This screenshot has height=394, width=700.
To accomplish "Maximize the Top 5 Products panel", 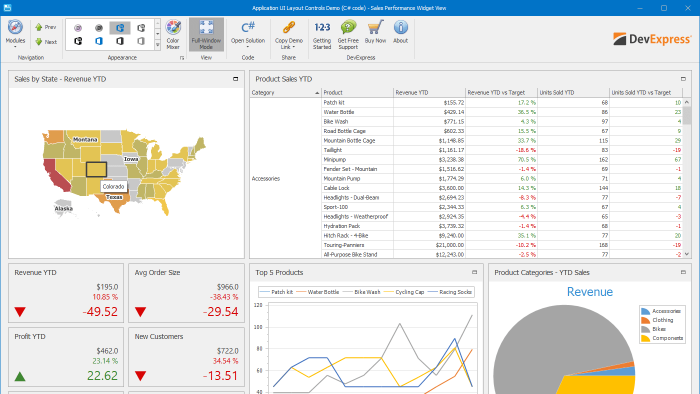I will point(475,272).
